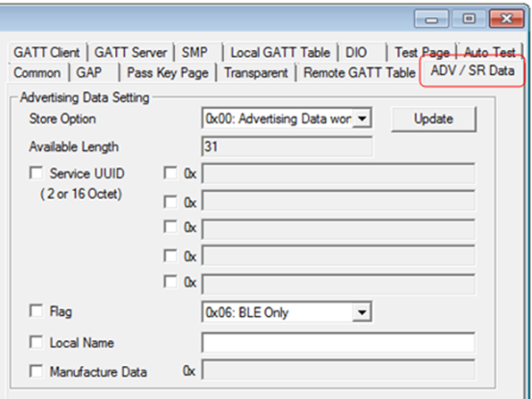Tick the first Service UUID 0x checkbox
Image resolution: width=532 pixels, height=399 pixels.
coord(170,172)
